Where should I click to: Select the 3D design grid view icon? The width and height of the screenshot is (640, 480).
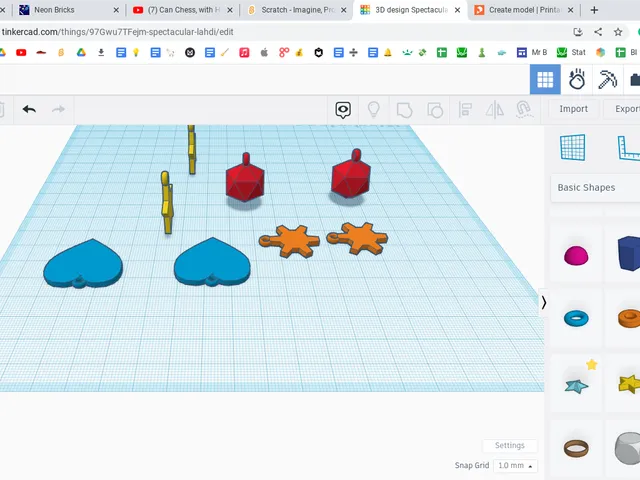545,80
